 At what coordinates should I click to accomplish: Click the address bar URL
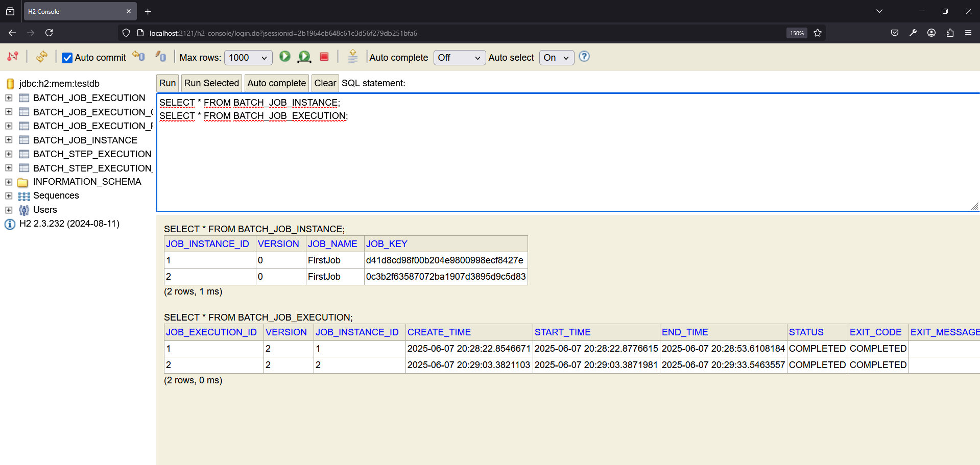click(x=283, y=33)
